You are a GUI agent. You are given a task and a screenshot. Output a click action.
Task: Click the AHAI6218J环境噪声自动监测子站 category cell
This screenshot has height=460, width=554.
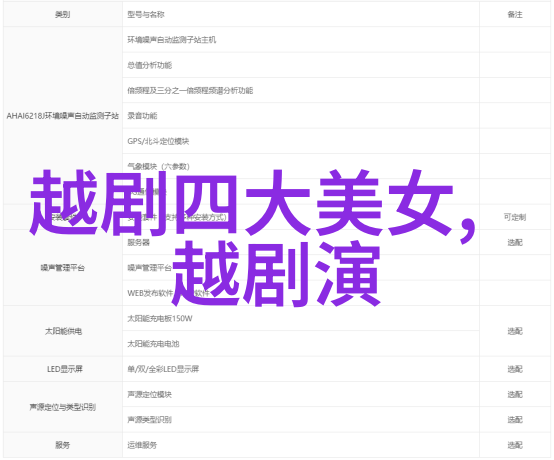(63, 116)
